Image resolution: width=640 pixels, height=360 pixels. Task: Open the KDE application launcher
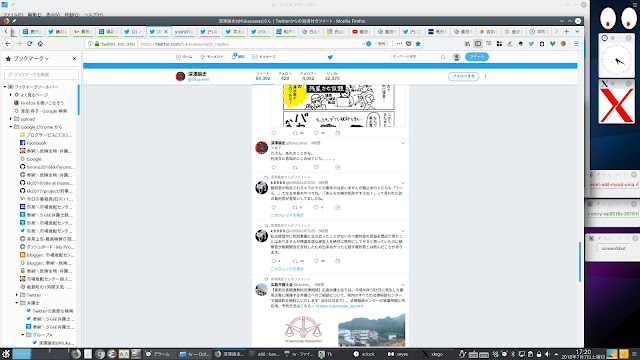6,354
